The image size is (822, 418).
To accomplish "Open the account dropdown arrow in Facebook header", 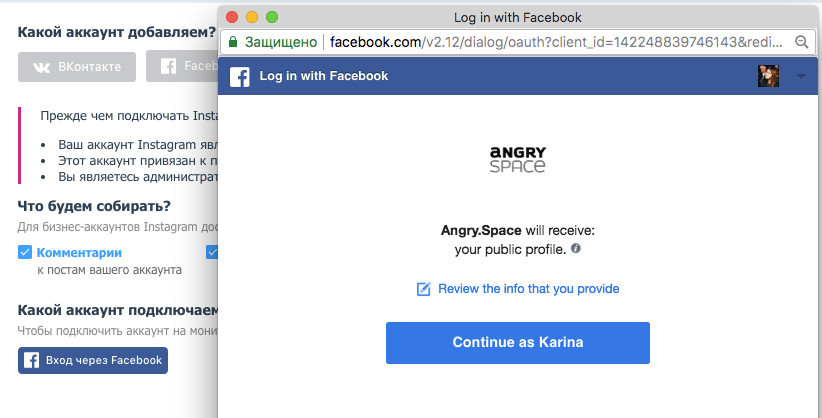I will (x=801, y=77).
